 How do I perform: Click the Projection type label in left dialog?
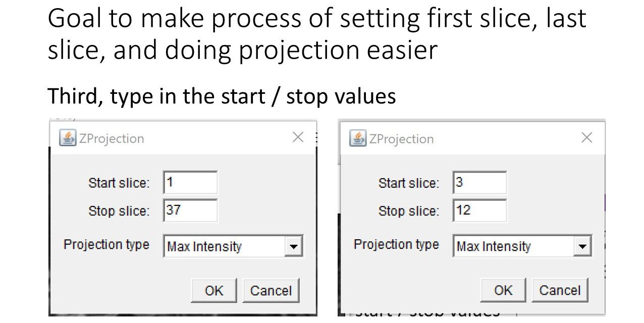(106, 245)
